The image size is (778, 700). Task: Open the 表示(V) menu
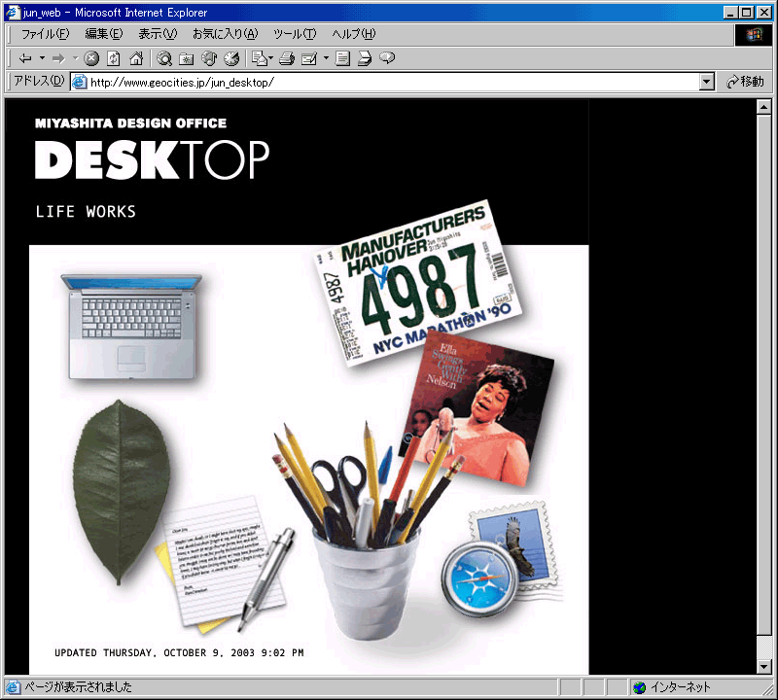pyautogui.click(x=158, y=34)
